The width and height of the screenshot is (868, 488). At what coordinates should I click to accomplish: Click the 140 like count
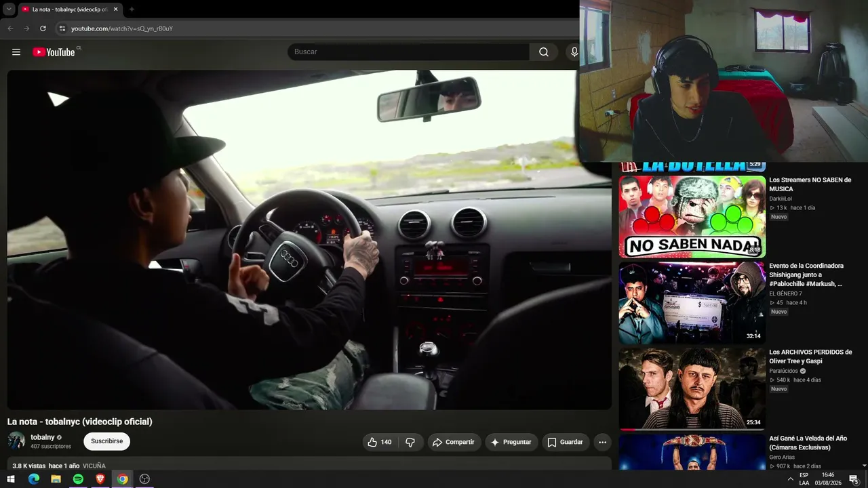[x=386, y=442]
